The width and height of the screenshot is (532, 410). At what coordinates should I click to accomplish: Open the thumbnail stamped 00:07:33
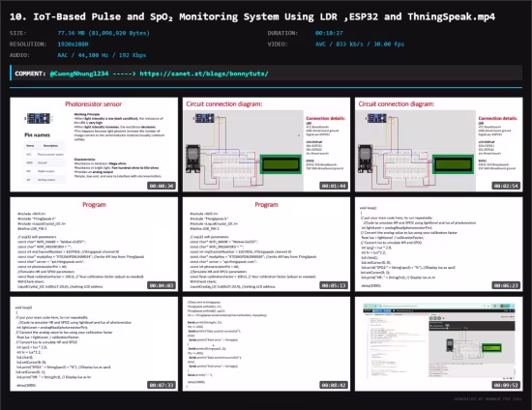tap(94, 344)
